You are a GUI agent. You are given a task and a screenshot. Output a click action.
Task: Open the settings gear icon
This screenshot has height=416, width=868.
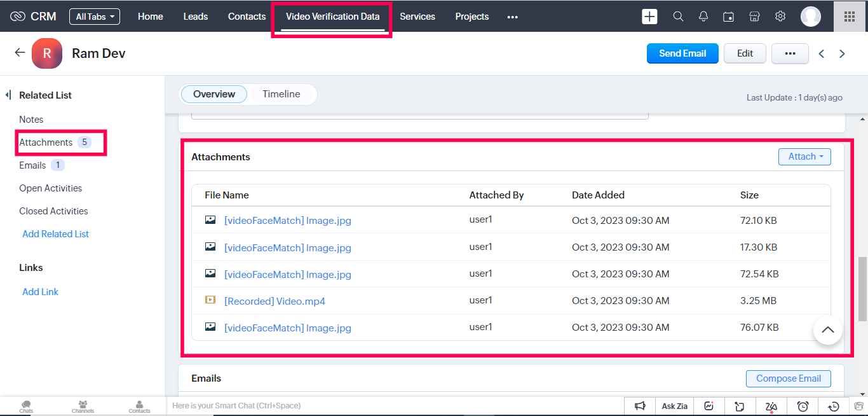(780, 17)
